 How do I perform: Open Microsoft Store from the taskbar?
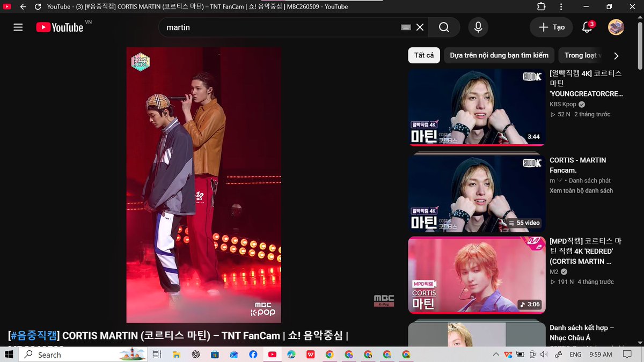(x=215, y=354)
